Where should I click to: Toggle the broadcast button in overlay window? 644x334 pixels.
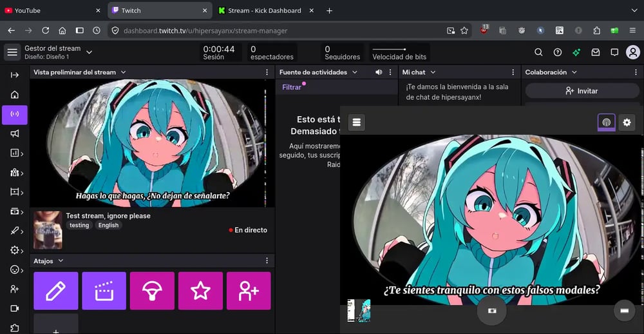tap(607, 123)
